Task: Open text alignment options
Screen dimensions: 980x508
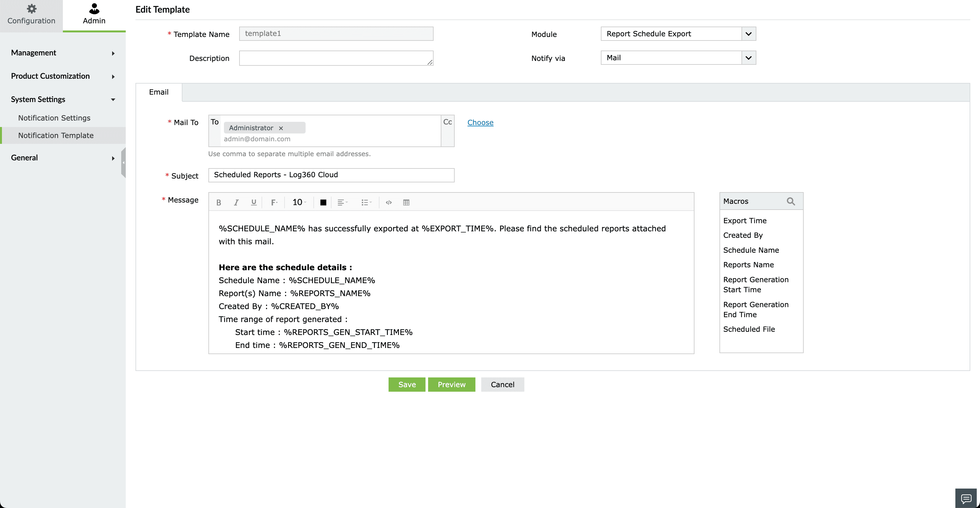Action: point(343,203)
